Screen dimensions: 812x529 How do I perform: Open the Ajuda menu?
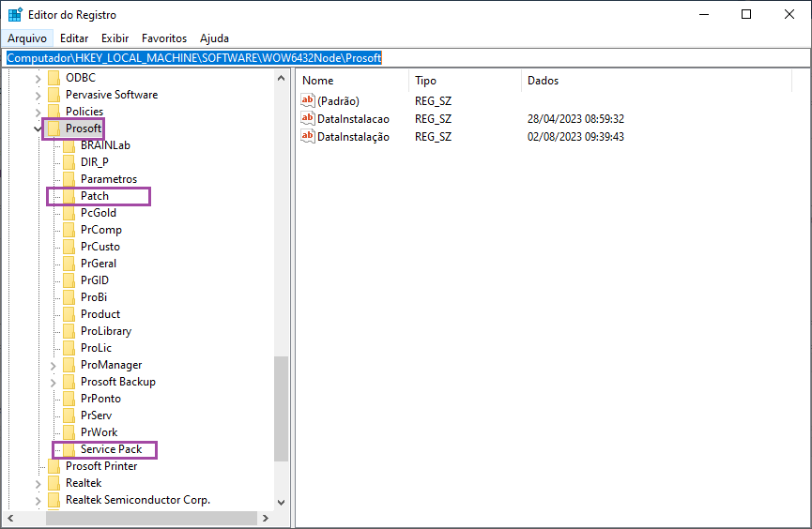(x=214, y=38)
